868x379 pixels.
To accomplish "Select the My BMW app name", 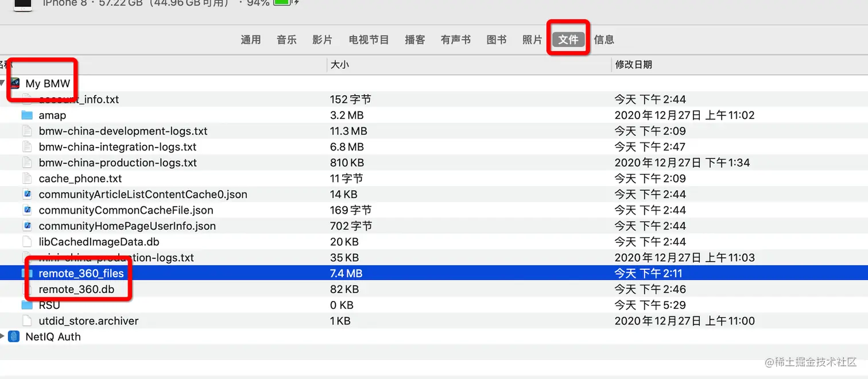I will (x=48, y=84).
